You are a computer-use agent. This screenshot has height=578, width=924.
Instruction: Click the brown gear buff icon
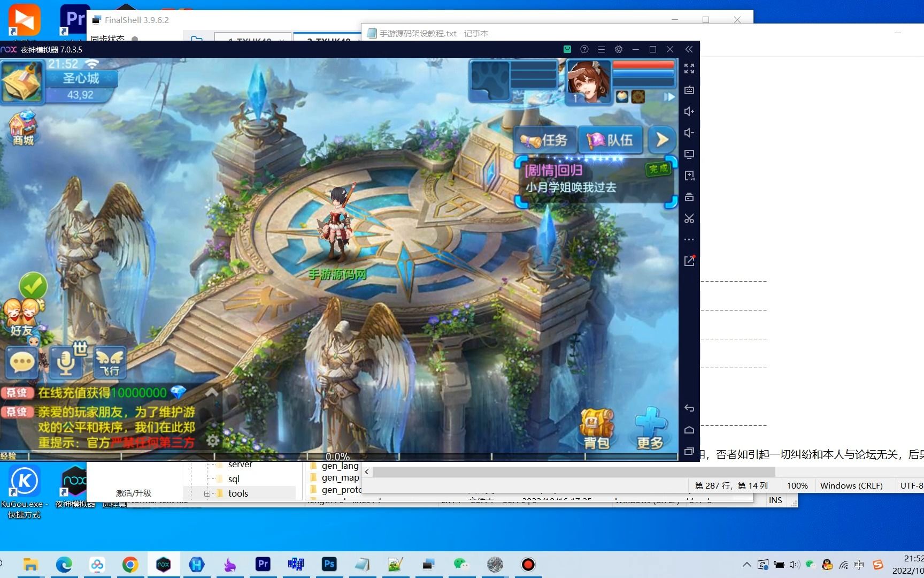(638, 96)
